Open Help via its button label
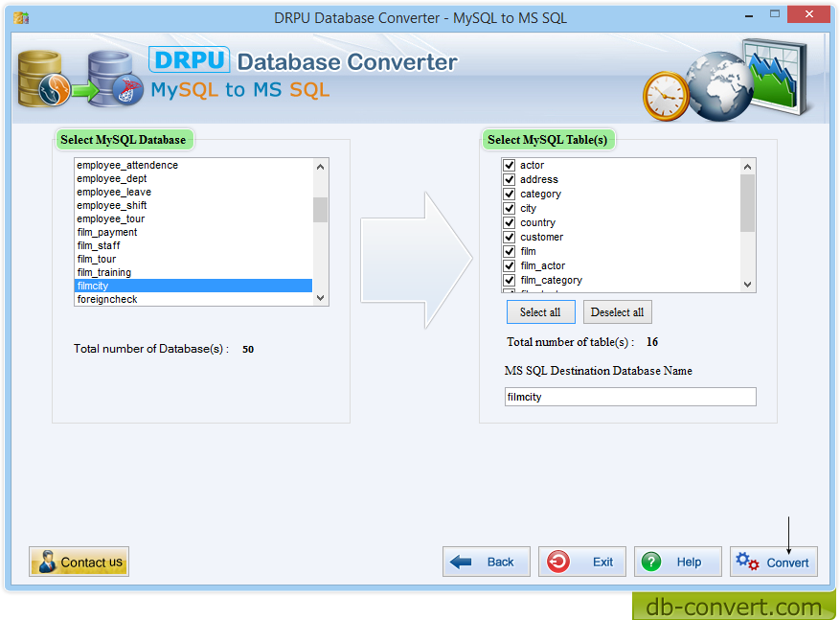This screenshot has width=840, height=620. [x=689, y=563]
